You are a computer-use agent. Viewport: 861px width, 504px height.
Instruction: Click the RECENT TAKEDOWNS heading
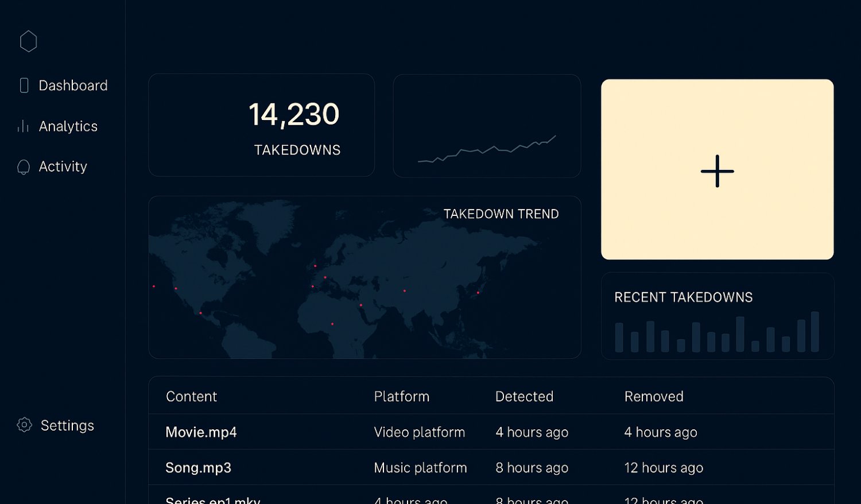pos(684,297)
